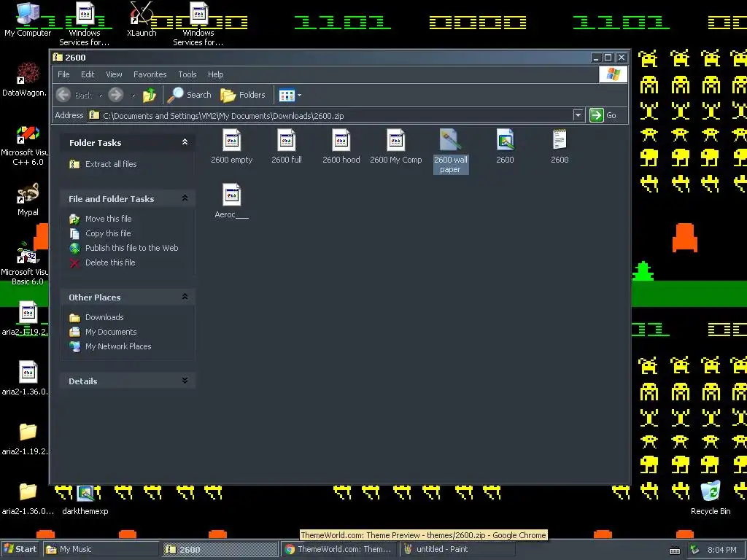Open Forward history dropdown arrow

coord(133,96)
